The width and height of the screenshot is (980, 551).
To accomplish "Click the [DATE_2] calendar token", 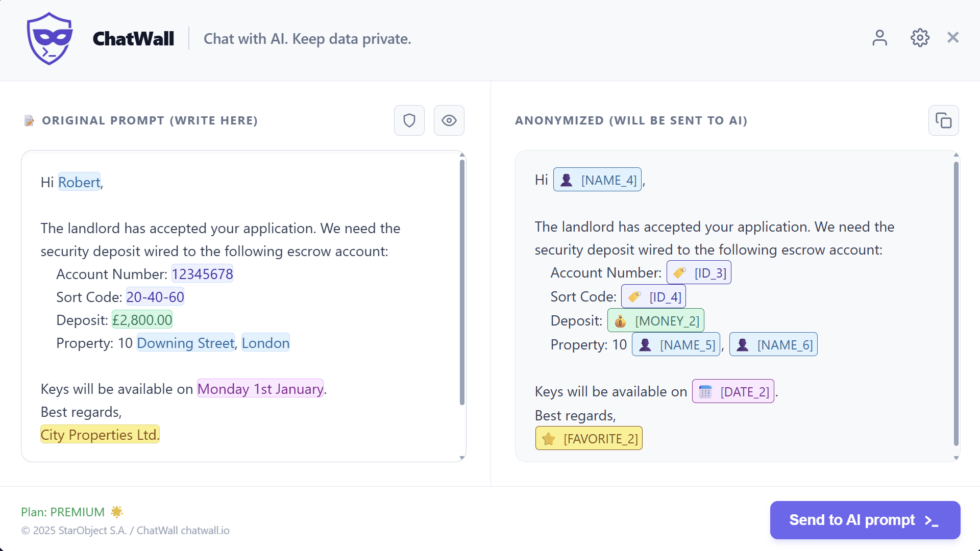I will pos(733,391).
